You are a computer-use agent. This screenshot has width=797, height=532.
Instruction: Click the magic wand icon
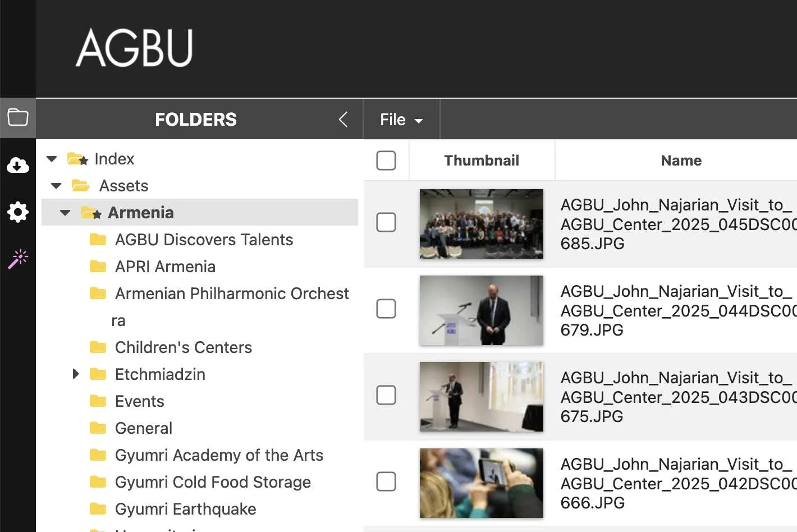(18, 259)
